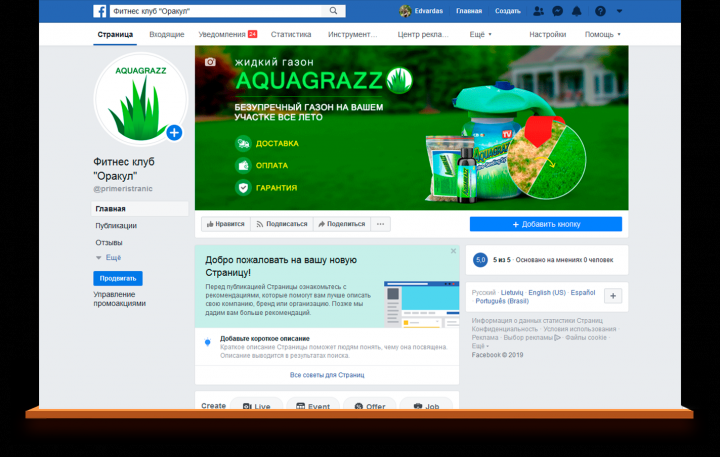Open the three-dots more options button
Image resolution: width=720 pixels, height=457 pixels.
coord(380,224)
